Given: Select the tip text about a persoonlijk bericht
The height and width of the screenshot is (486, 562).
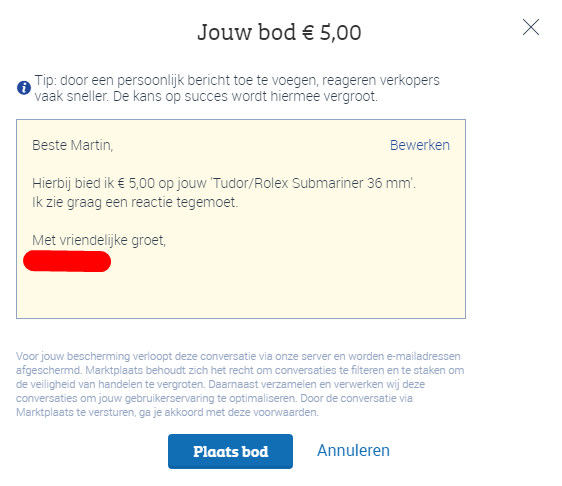Looking at the screenshot, I should click(237, 88).
